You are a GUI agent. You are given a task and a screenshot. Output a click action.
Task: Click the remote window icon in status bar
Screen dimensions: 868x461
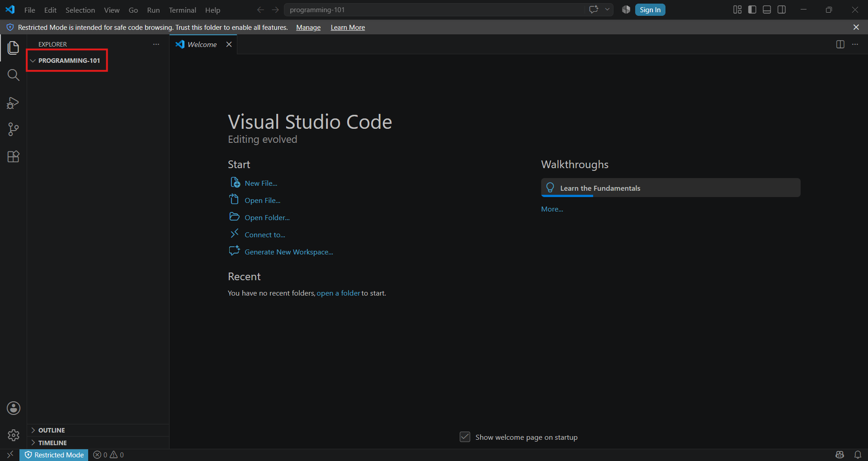coord(10,455)
